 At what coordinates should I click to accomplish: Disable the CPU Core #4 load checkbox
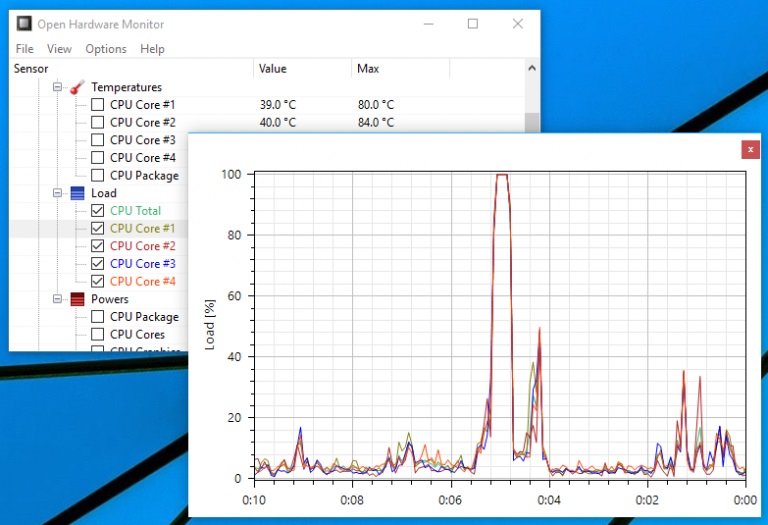tap(97, 282)
